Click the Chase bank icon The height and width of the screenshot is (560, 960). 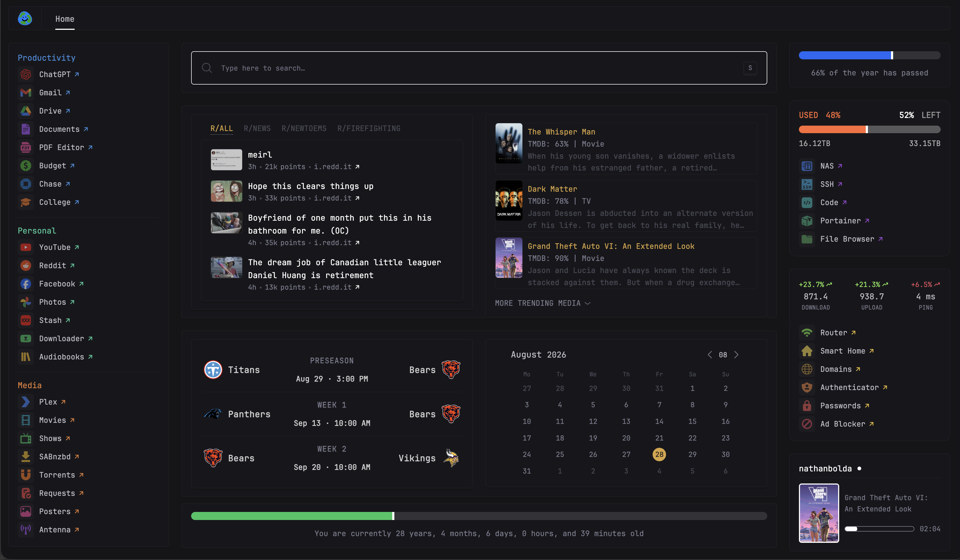tap(26, 184)
